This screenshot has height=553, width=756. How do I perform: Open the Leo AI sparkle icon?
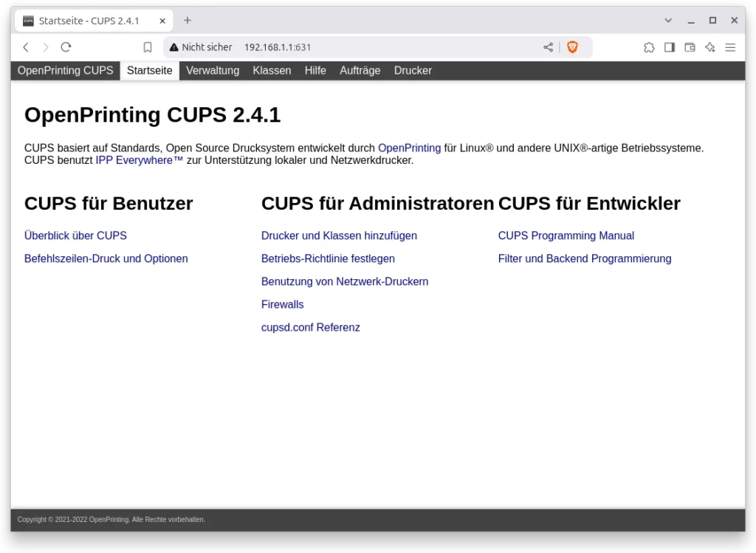pos(710,47)
